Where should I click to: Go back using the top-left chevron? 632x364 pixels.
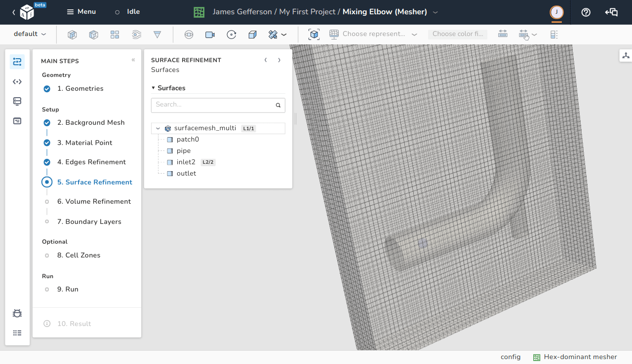13,12
